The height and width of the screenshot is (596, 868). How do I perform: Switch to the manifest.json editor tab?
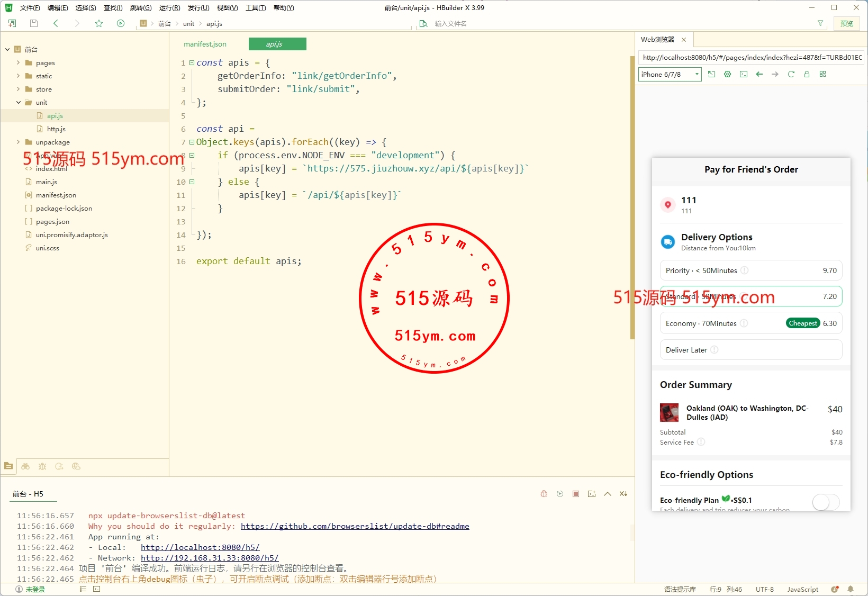tap(205, 44)
